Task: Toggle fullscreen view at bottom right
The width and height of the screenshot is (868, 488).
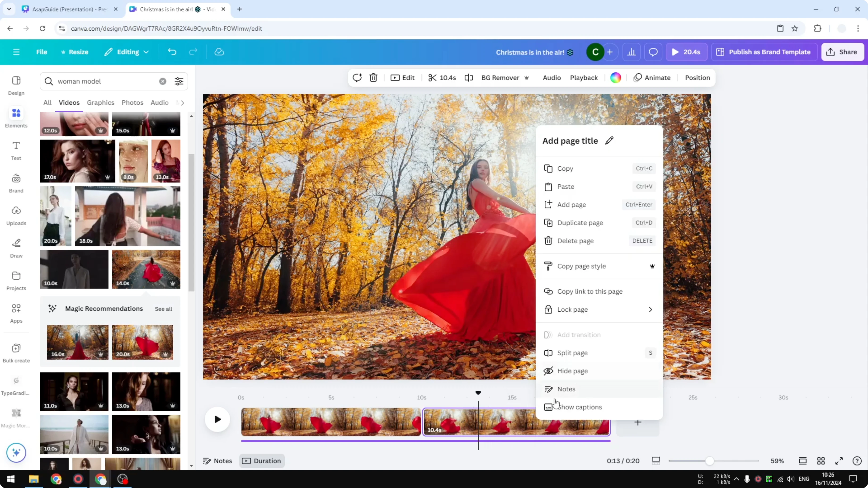Action: click(839, 461)
